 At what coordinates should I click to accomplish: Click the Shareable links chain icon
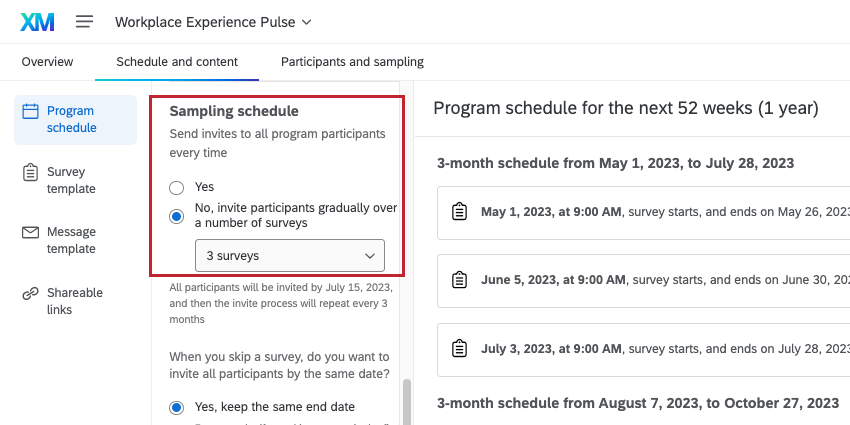pyautogui.click(x=30, y=293)
